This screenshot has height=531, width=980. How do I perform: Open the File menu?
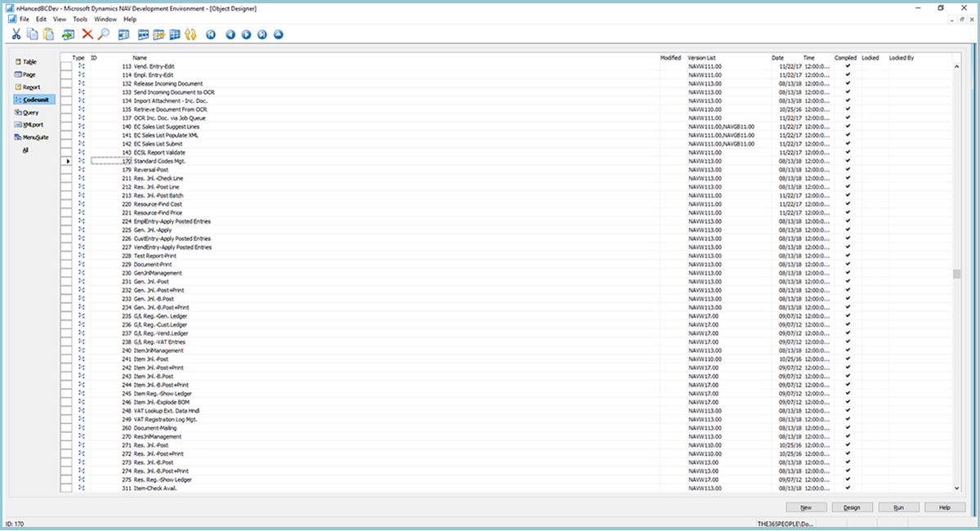coord(24,19)
